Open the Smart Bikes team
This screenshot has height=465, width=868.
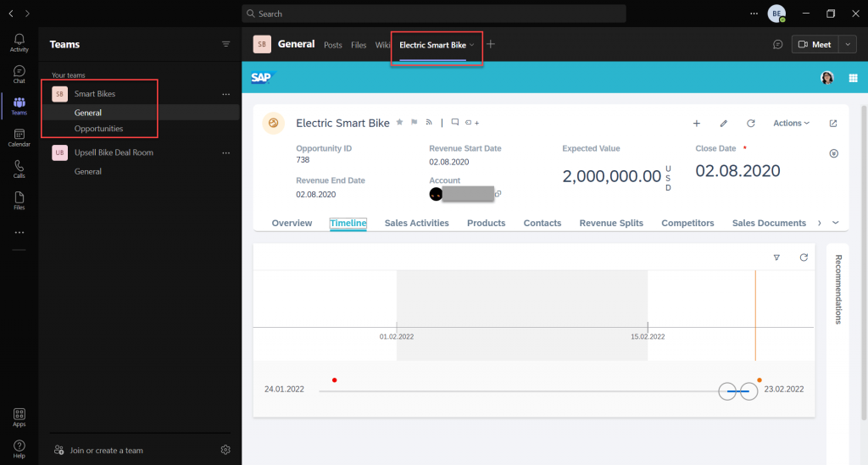point(95,94)
